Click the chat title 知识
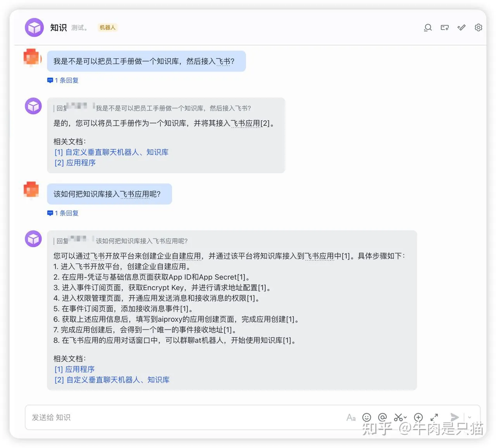Image resolution: width=496 pixels, height=448 pixels. [59, 27]
